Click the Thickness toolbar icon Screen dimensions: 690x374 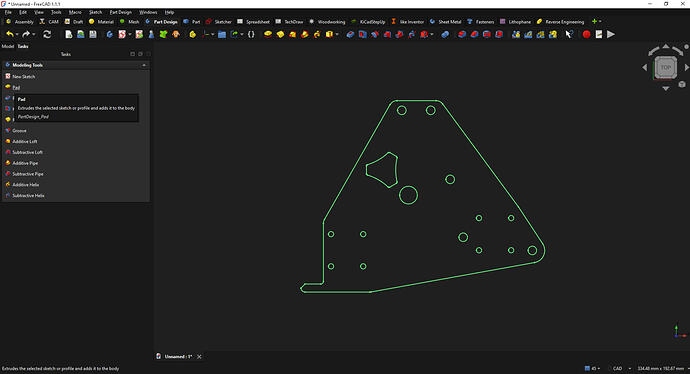click(499, 34)
